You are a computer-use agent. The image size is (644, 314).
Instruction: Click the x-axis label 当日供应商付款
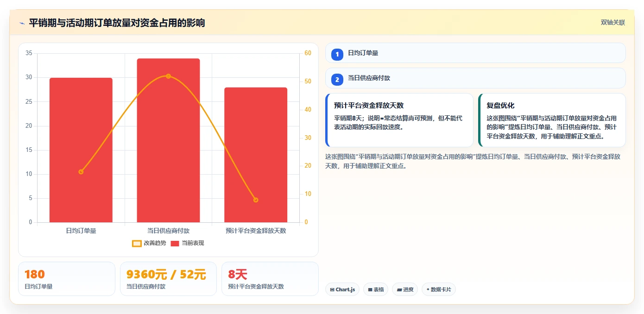168,231
